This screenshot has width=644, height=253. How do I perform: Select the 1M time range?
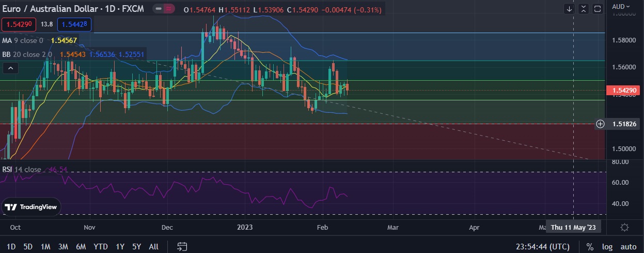coord(45,246)
